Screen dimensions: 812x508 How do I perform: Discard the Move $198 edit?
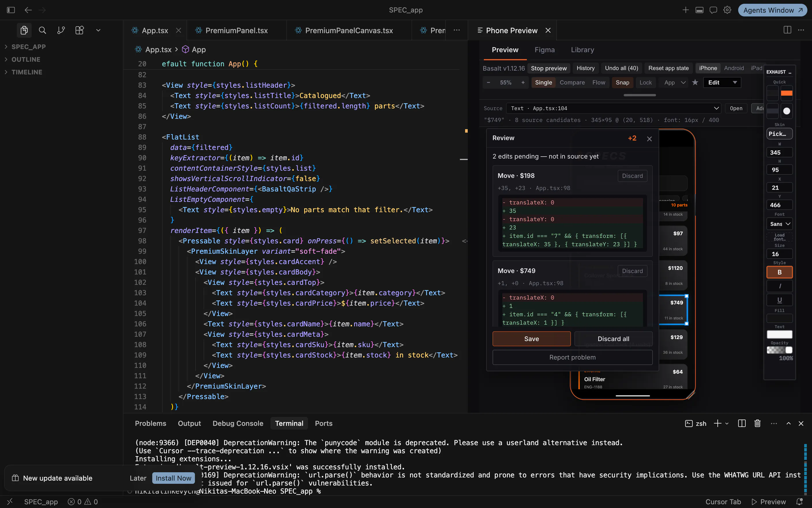632,176
